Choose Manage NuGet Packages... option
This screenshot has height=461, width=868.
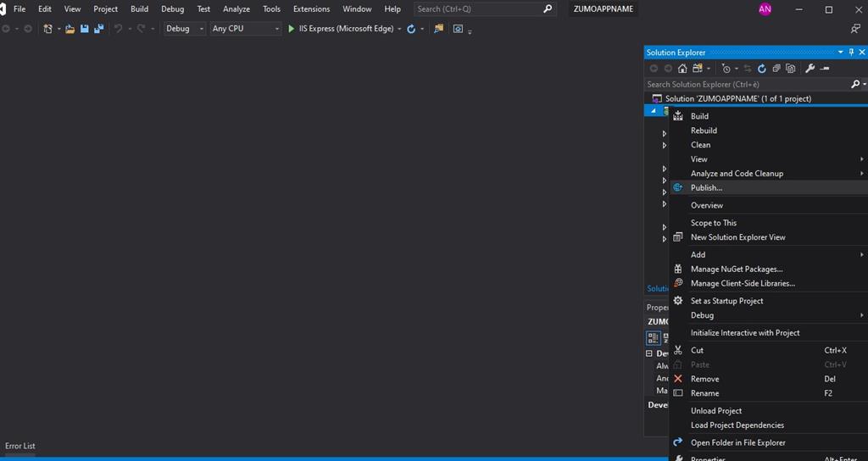point(736,269)
